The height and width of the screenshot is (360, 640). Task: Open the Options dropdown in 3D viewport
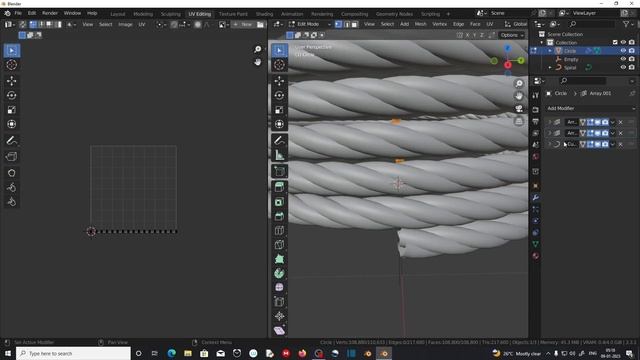pyautogui.click(x=511, y=35)
